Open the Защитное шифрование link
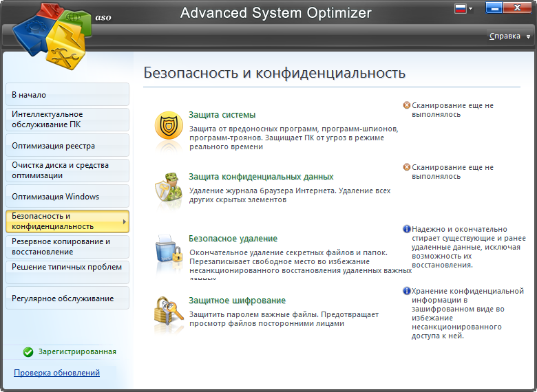Screen dimensions: 537x392 tap(237, 301)
